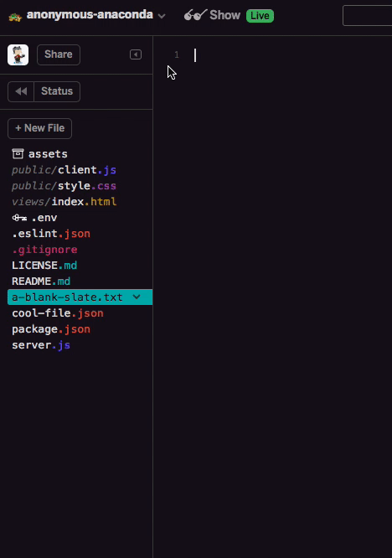Open the user avatar thumbnail
This screenshot has width=392, height=558.
(x=18, y=54)
